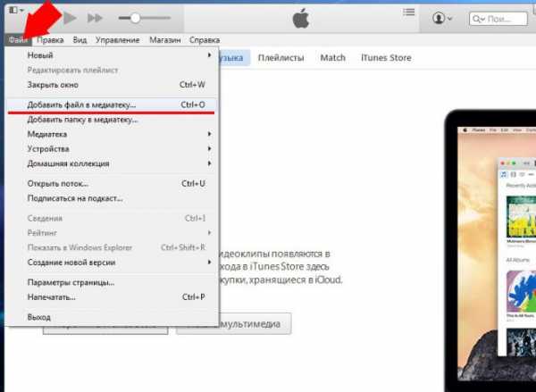This screenshot has width=536, height=392.
Task: Click the play button in the toolbar
Action: [x=70, y=18]
